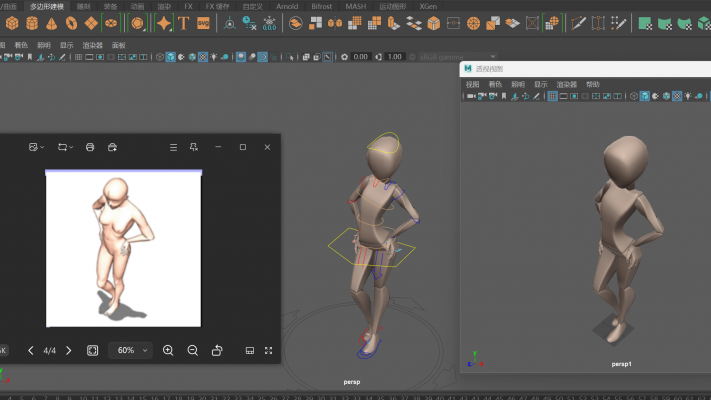The image size is (711, 400).
Task: Go to the previous image in viewer
Action: click(30, 351)
